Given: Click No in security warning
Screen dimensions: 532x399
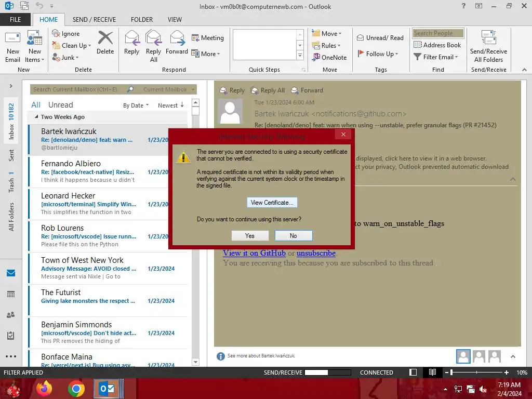Looking at the screenshot, I should [294, 235].
